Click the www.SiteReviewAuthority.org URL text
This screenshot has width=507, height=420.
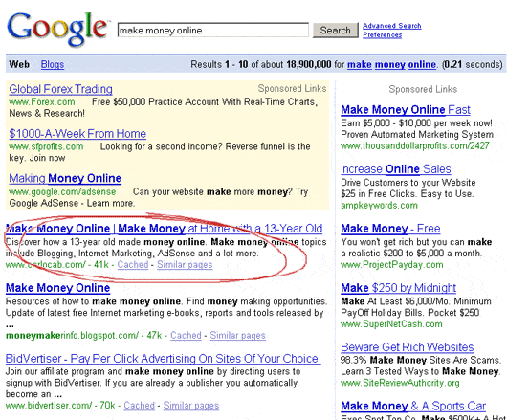400,383
